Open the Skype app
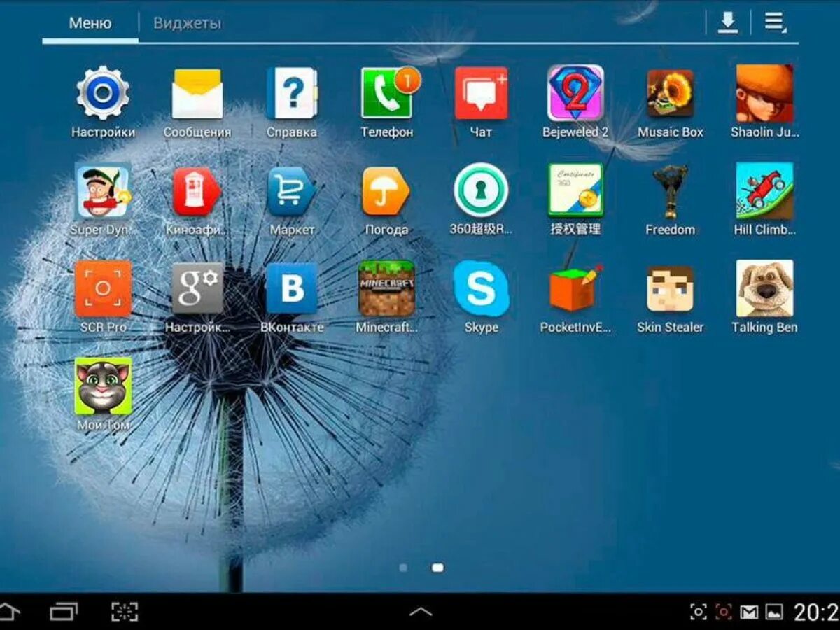 (x=481, y=288)
